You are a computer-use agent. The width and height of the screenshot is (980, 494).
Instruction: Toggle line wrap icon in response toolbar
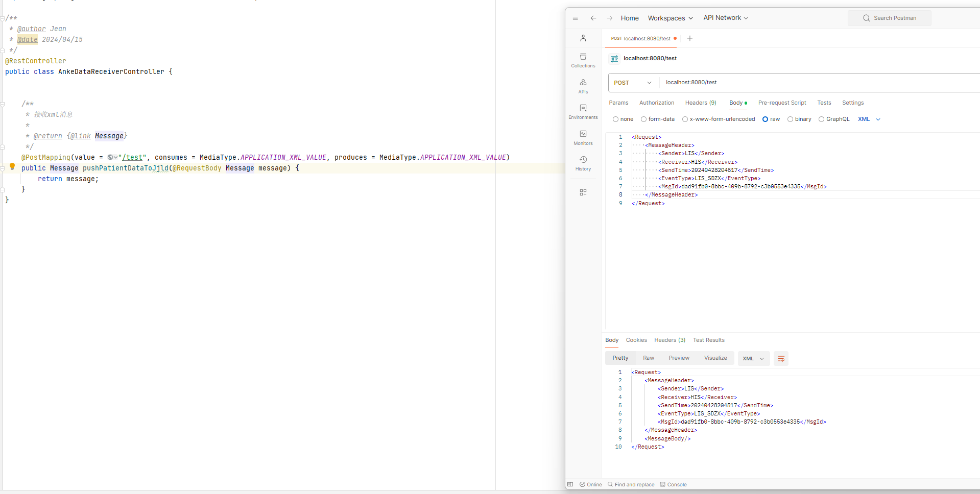781,359
